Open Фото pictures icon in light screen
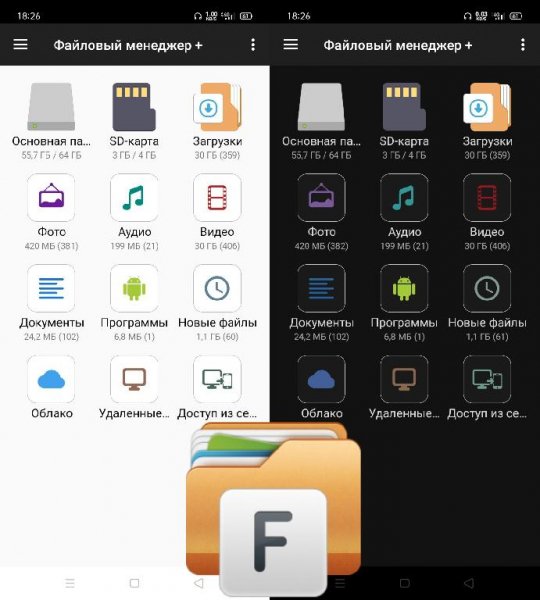 pyautogui.click(x=51, y=197)
